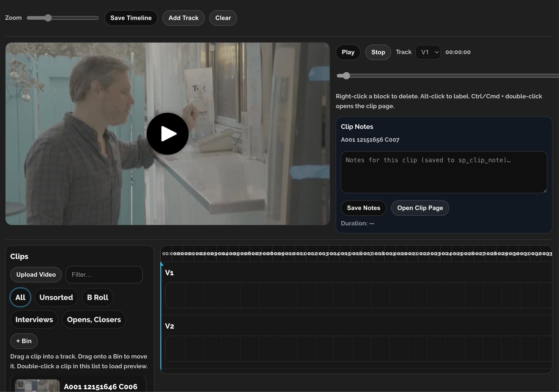Click the playback scrubber handle
This screenshot has height=392, width=559.
[346, 76]
